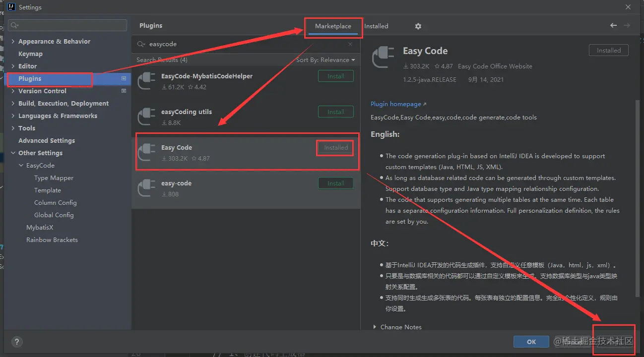Open the Column Config settings

tap(56, 203)
